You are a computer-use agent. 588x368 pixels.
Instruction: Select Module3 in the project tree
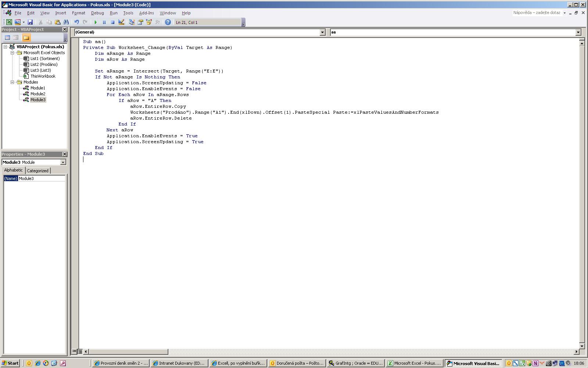pyautogui.click(x=38, y=100)
